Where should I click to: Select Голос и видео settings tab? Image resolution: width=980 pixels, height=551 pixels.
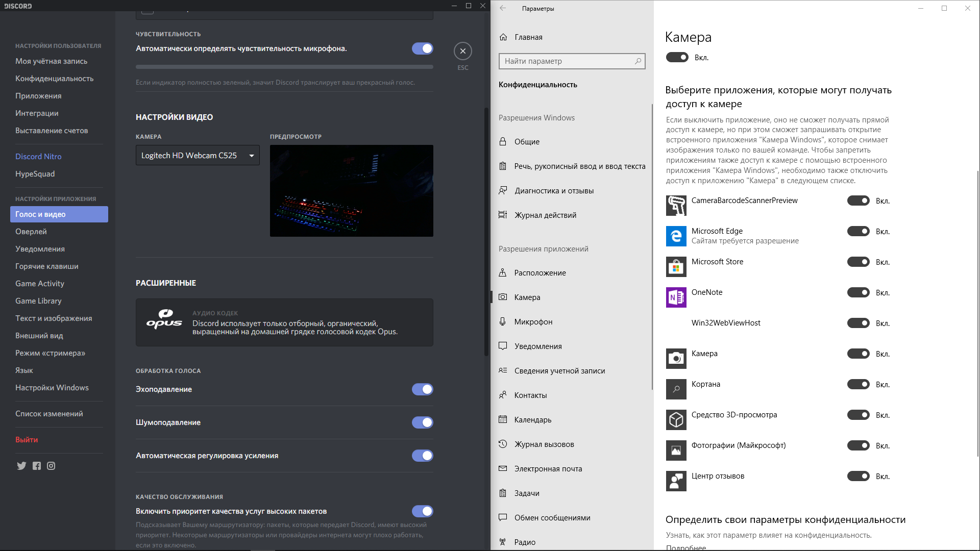(59, 214)
